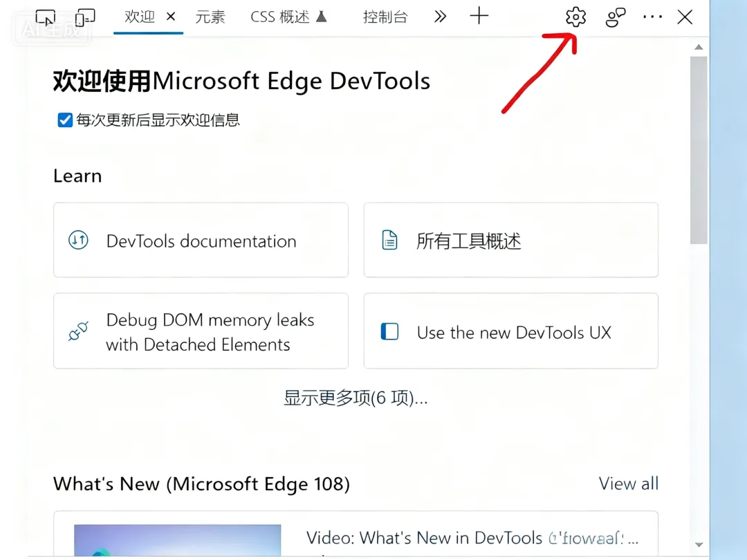
Task: Click the flask icon beside CSS 概述
Action: click(x=322, y=17)
